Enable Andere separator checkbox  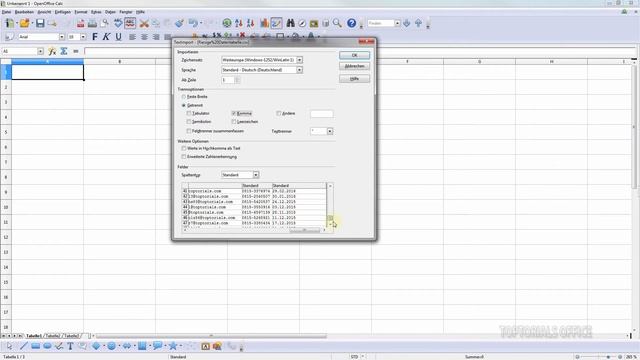(279, 113)
